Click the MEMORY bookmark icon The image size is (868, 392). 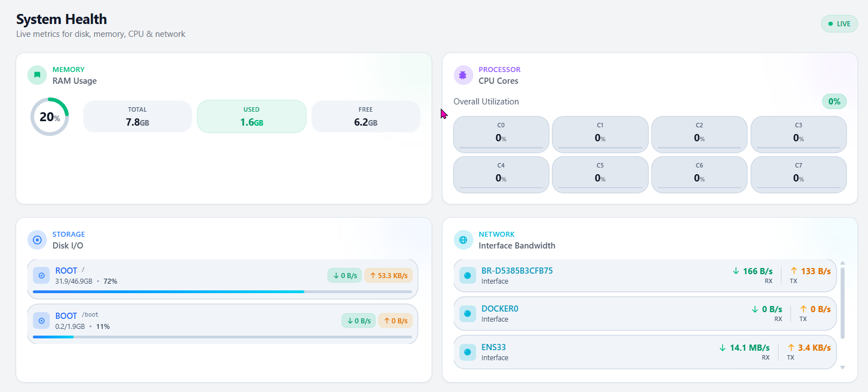(36, 74)
